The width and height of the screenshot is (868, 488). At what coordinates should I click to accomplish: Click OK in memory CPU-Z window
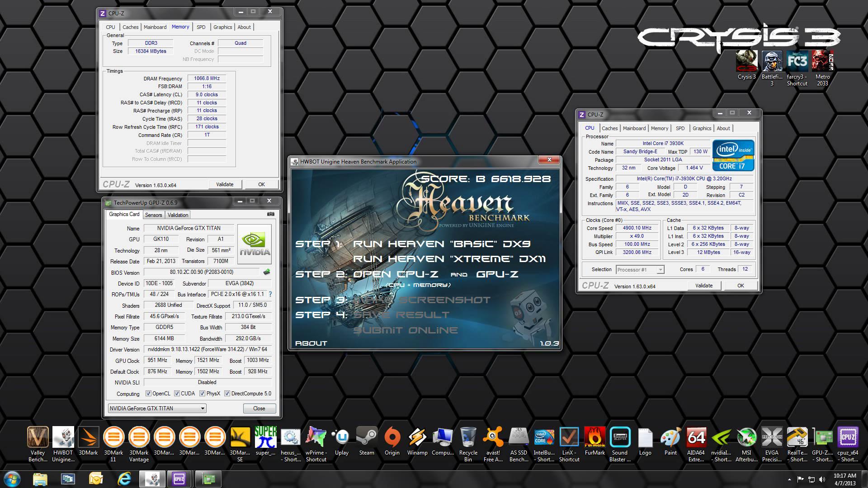[261, 184]
